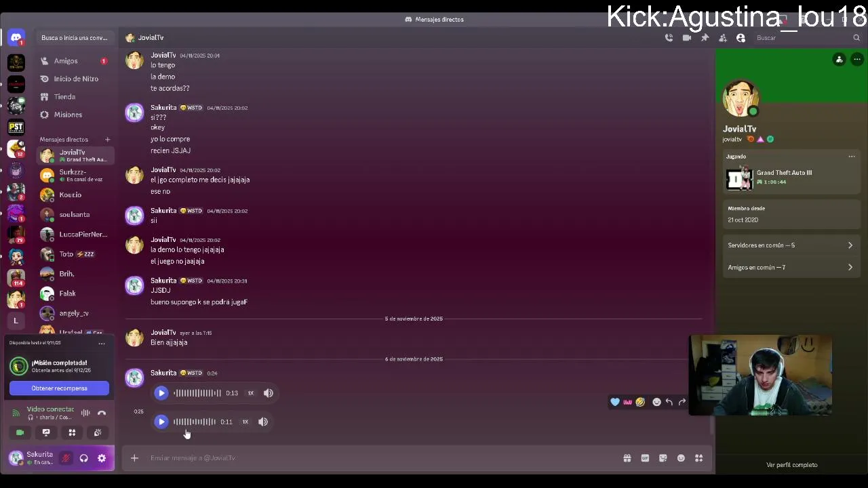
Task: Open Amigos tab
Action: point(75,61)
